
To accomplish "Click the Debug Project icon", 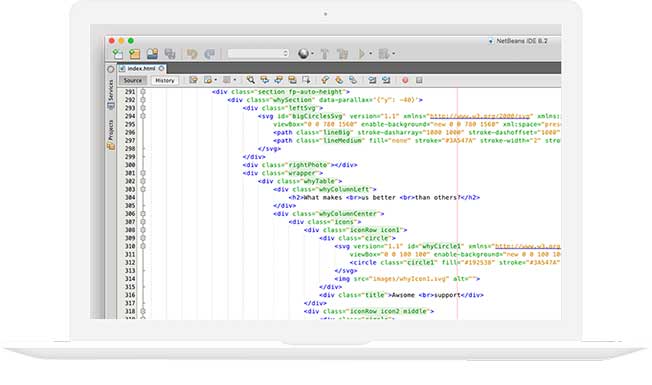I will click(384, 54).
